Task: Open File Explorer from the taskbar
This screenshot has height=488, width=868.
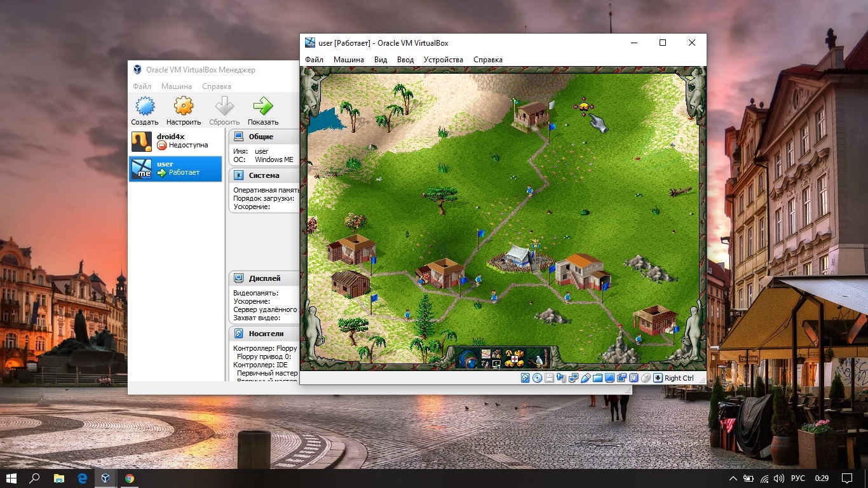Action: tap(59, 478)
